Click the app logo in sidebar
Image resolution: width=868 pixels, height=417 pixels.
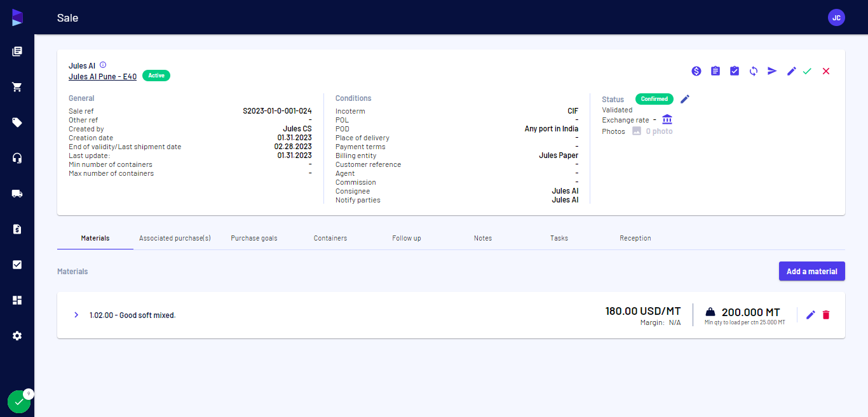(17, 18)
